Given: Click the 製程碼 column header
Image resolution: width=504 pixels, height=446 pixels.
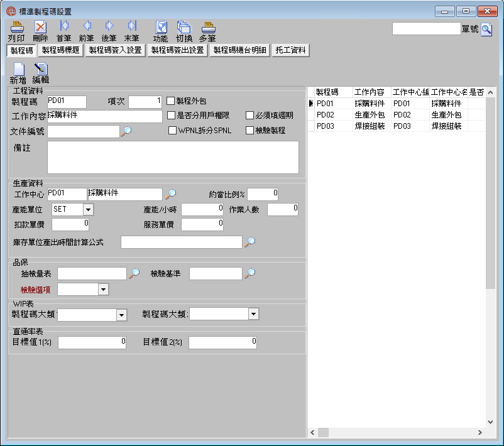Looking at the screenshot, I should (x=334, y=92).
